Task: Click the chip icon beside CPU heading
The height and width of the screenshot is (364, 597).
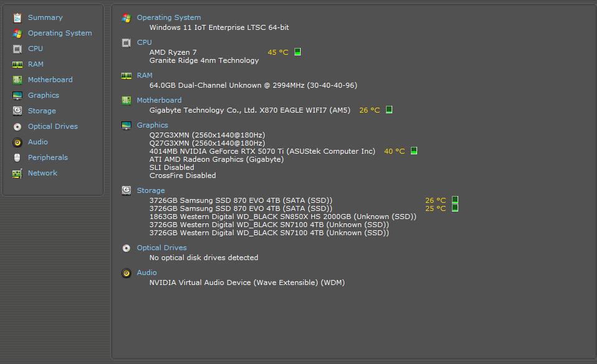Action: [126, 43]
